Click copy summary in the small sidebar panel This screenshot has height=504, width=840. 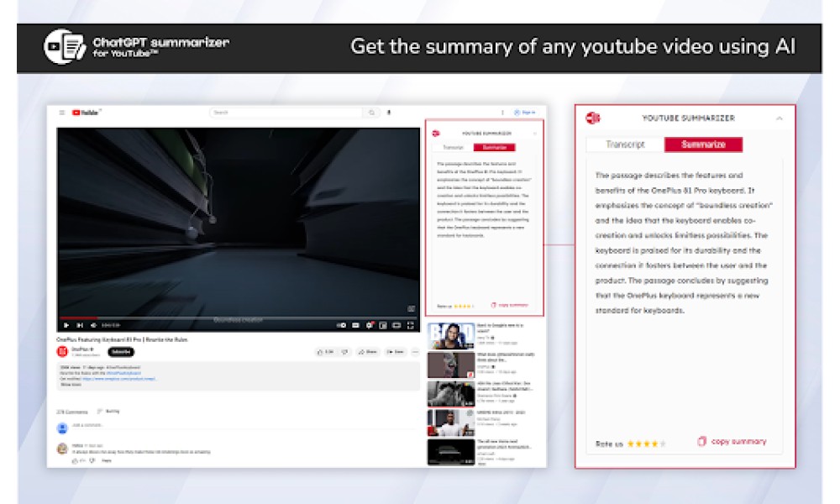point(510,305)
